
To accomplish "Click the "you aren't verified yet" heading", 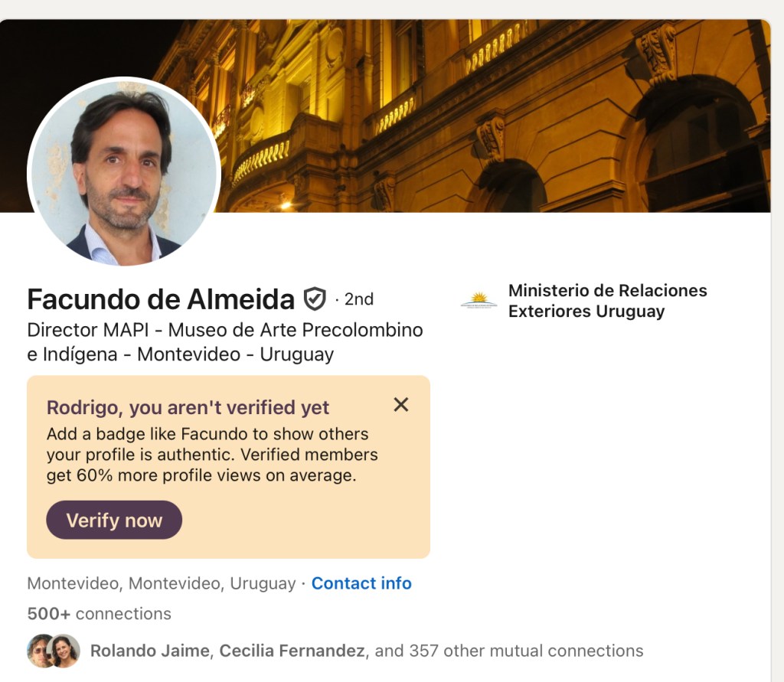I will pos(188,407).
